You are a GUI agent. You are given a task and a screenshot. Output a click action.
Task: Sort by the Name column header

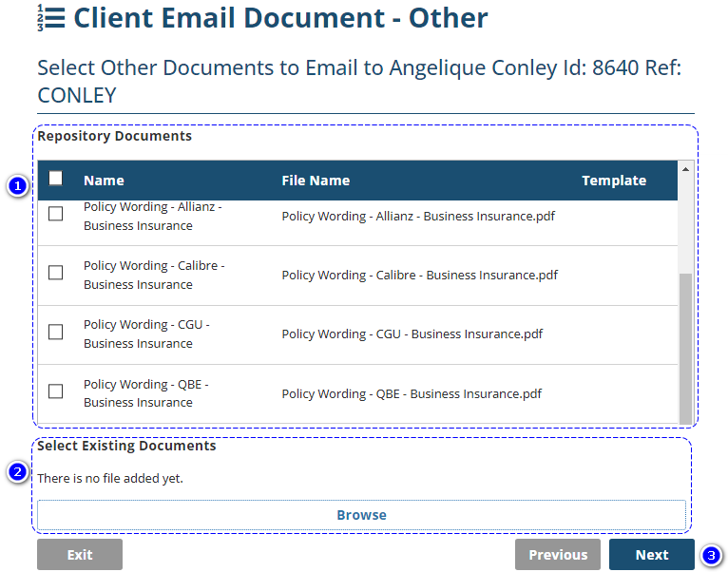[x=104, y=181]
